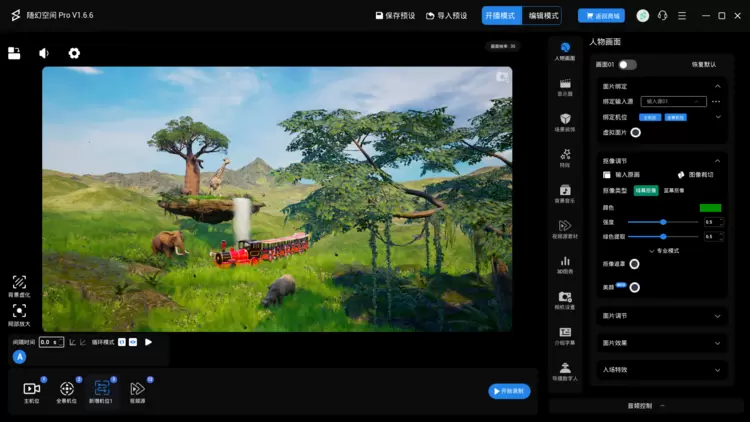Expand the 图片调节 section
The height and width of the screenshot is (422, 750).
(658, 316)
